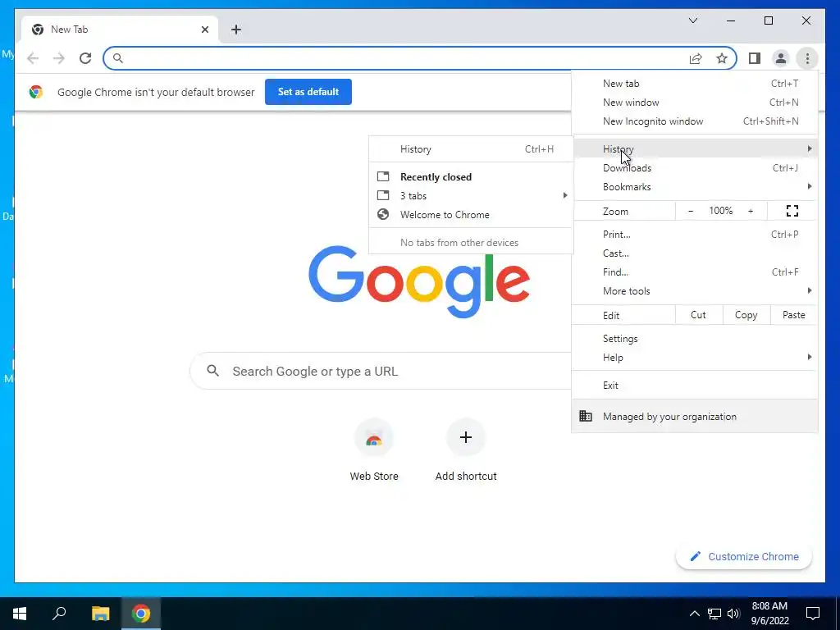Screen dimensions: 840x630
Task: Reopen Welcome to Chrome tab
Action: pos(471,215)
